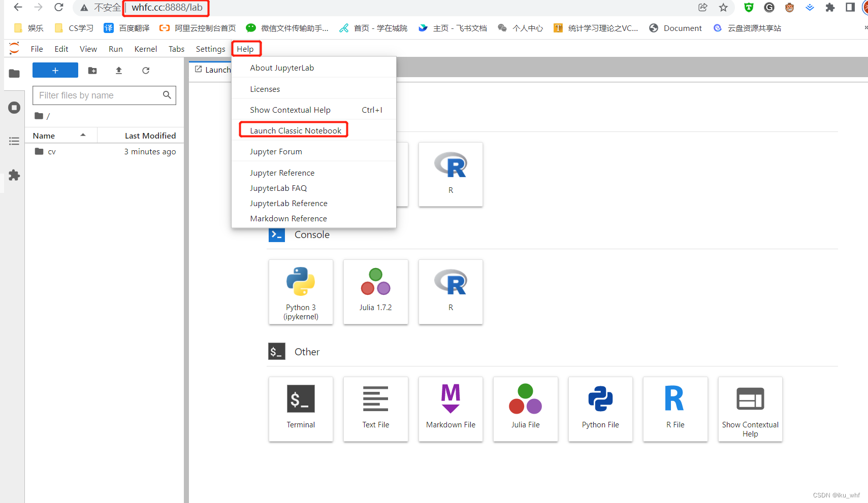Viewport: 868px width, 503px height.
Task: Select About JupyterLab
Action: coord(314,68)
